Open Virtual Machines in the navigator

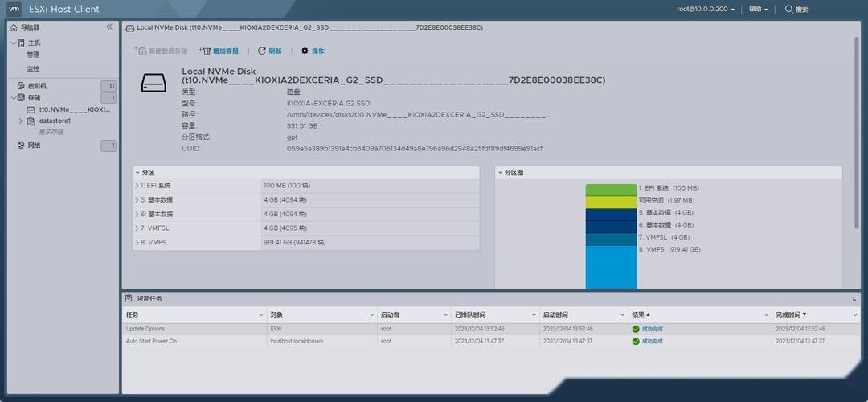(37, 86)
